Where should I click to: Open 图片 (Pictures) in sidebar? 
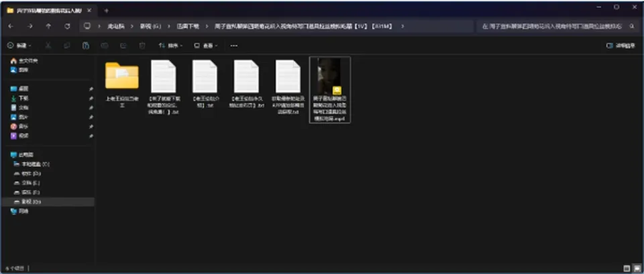pyautogui.click(x=19, y=117)
